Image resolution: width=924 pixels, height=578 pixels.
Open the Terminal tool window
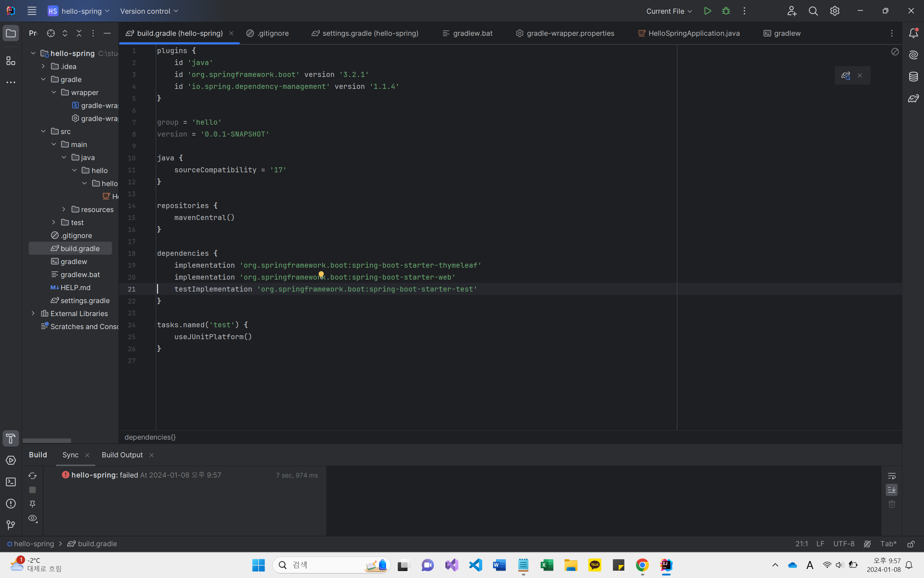[x=11, y=482]
